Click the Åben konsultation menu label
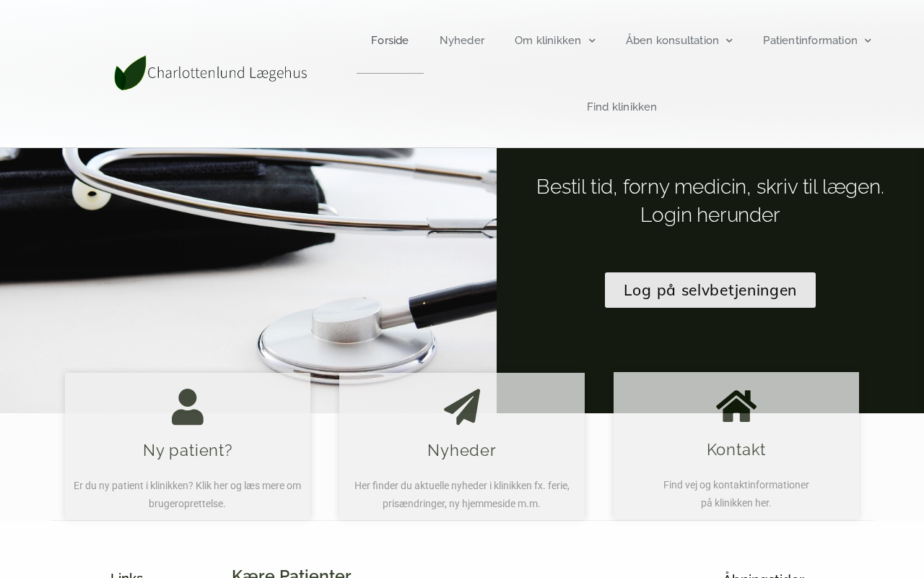 (x=672, y=40)
